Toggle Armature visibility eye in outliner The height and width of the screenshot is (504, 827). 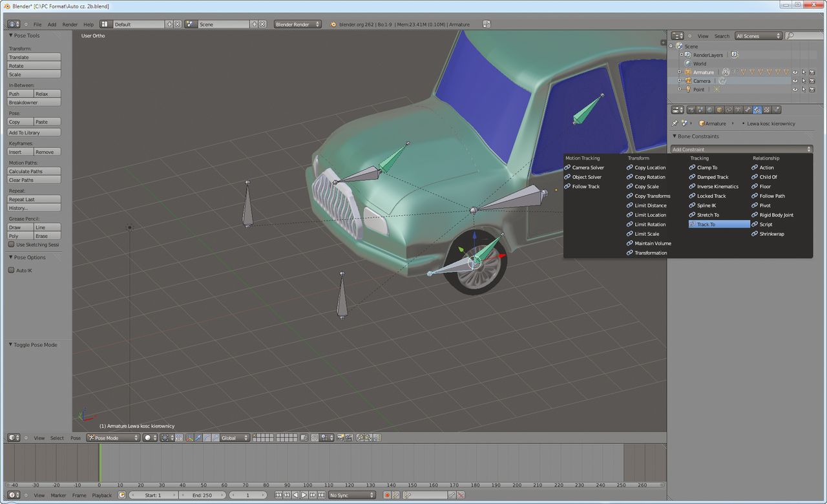point(795,72)
